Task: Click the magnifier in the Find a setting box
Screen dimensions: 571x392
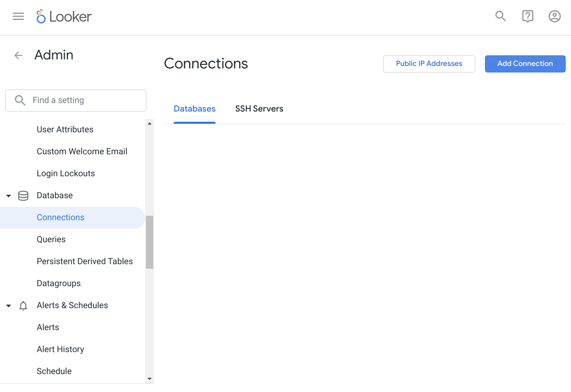Action: point(20,100)
